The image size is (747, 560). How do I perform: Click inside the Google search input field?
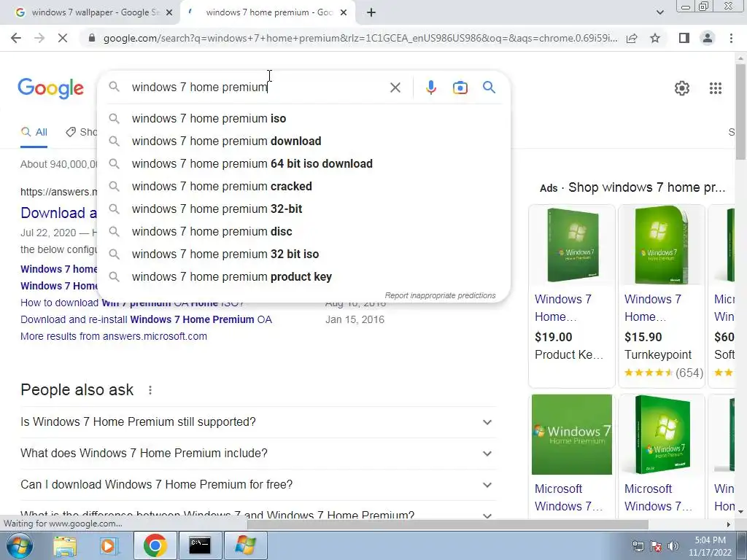(258, 87)
